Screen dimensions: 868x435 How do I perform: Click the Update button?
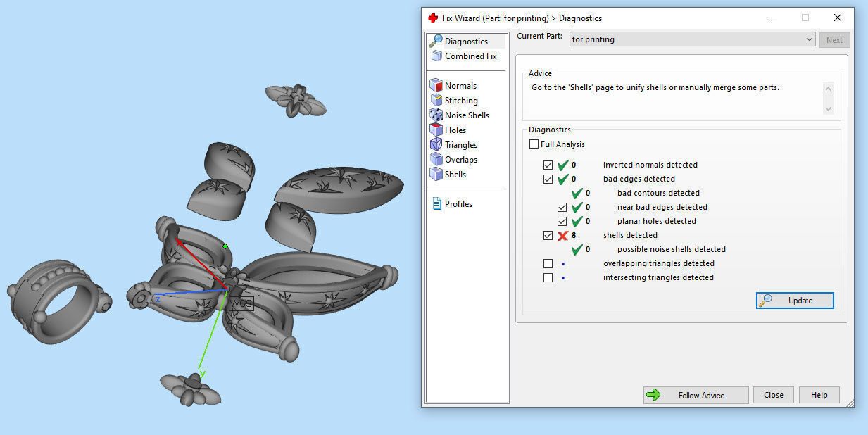tap(795, 301)
